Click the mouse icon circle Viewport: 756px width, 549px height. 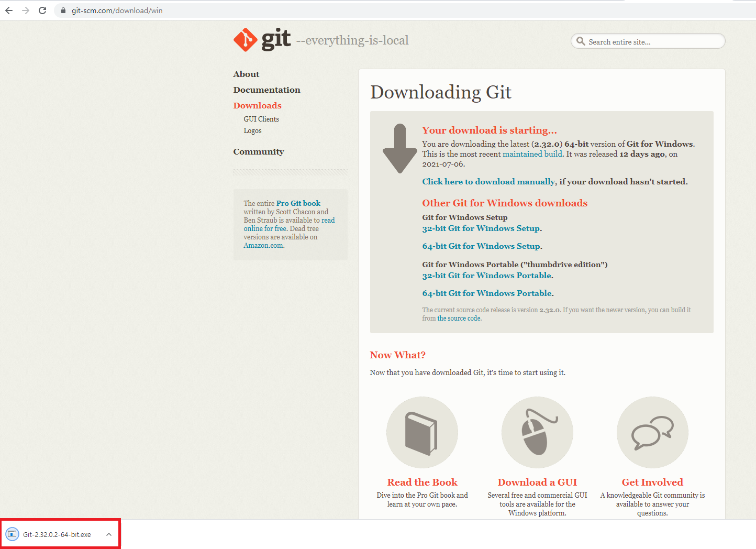pos(537,432)
